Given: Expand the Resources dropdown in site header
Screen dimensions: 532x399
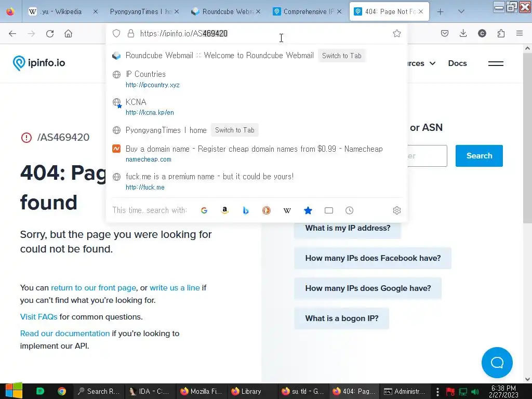Looking at the screenshot, I should coord(421,63).
